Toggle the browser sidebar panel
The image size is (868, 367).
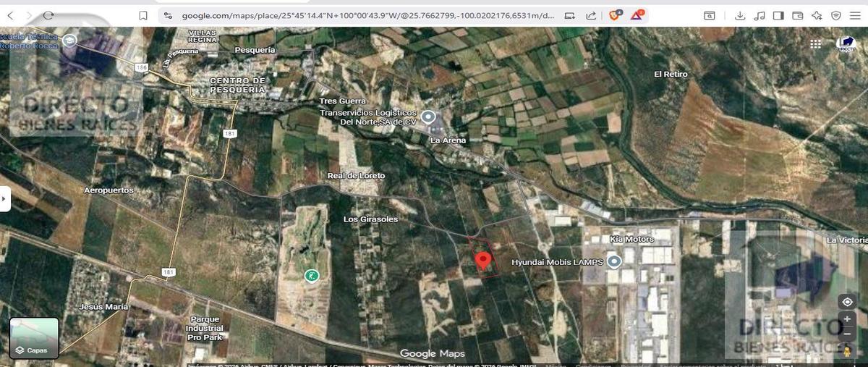[778, 15]
